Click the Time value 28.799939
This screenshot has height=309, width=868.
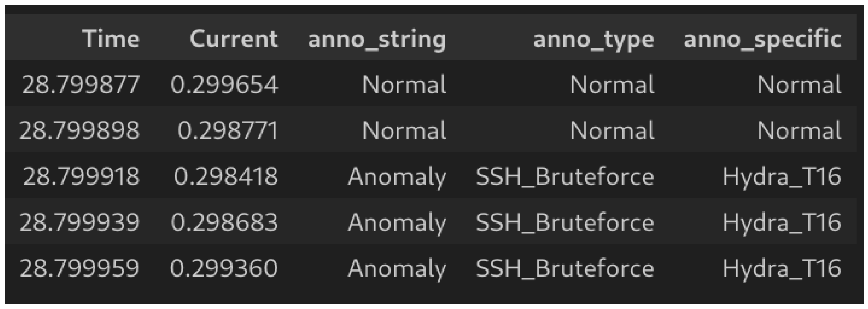[80, 222]
